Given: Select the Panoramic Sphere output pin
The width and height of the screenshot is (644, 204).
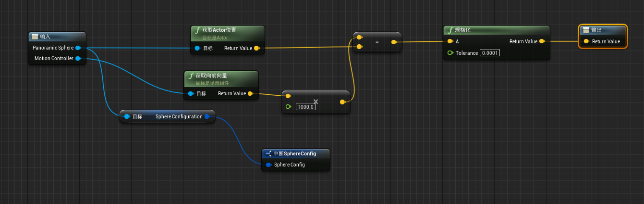Looking at the screenshot, I should 78,48.
